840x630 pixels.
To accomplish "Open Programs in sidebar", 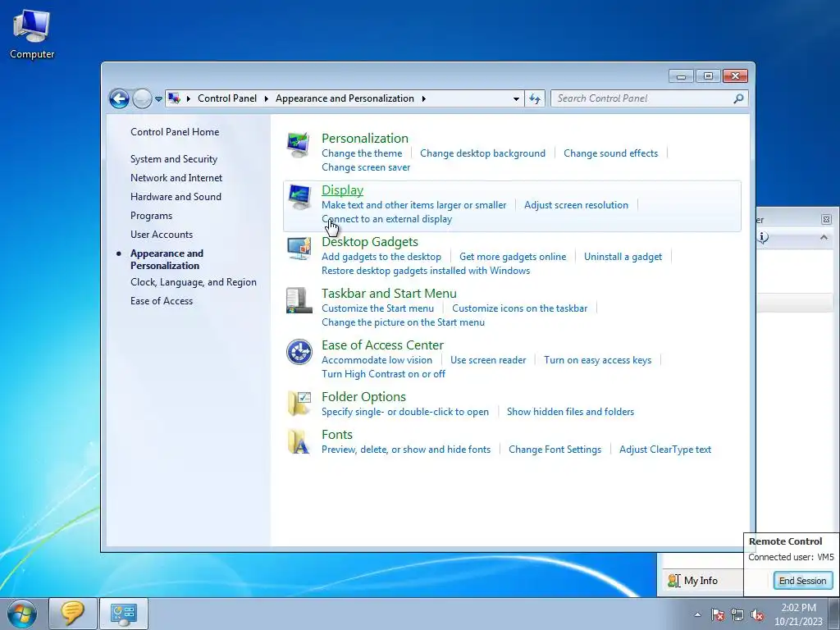I will coord(151,216).
